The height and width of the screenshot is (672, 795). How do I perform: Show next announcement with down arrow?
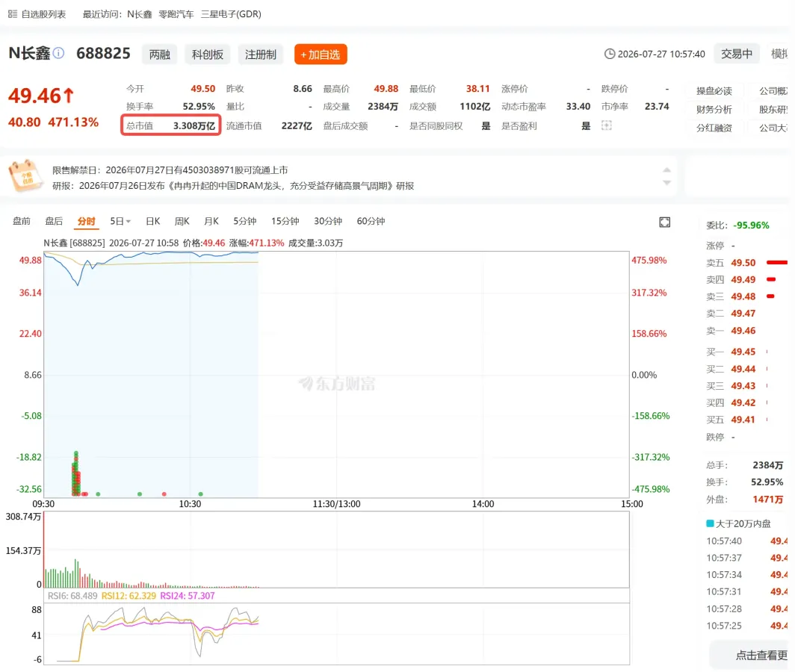[666, 182]
